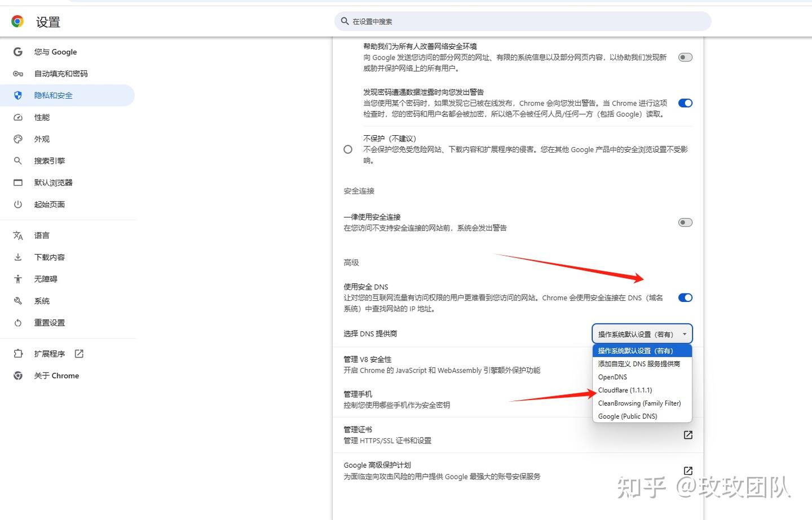Open 重置设置 from the sidebar
The width and height of the screenshot is (812, 520).
click(x=50, y=322)
